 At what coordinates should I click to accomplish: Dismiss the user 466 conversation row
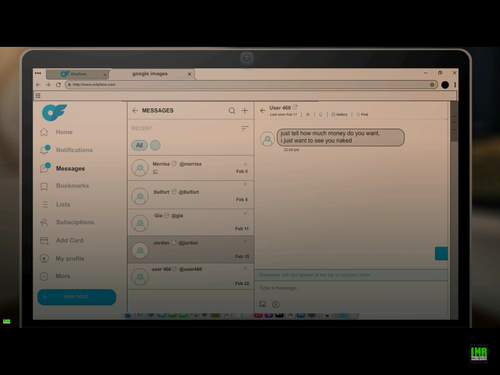pyautogui.click(x=245, y=268)
